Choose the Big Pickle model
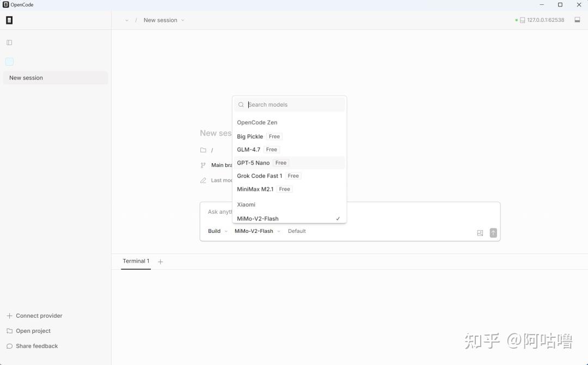588x365 pixels. click(290, 137)
